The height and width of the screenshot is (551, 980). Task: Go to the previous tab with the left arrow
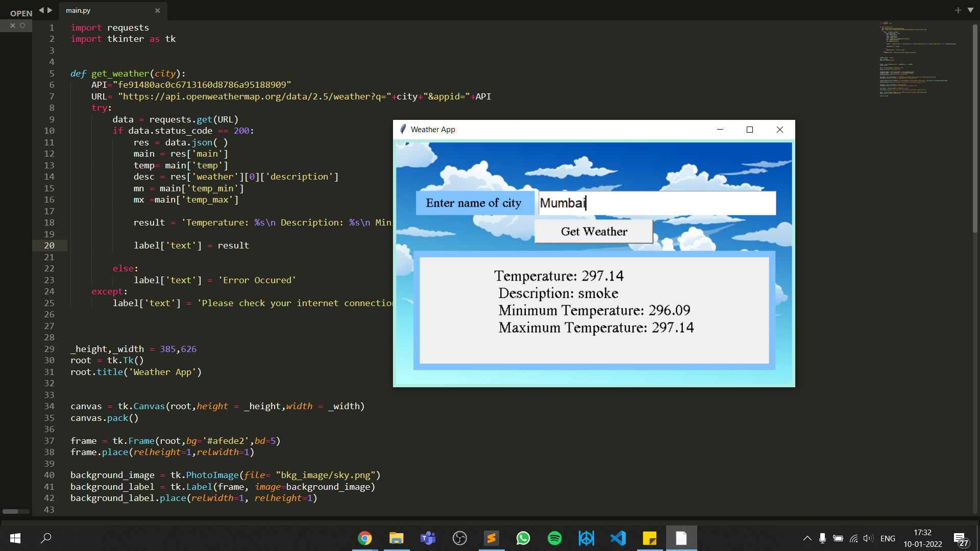click(x=41, y=10)
